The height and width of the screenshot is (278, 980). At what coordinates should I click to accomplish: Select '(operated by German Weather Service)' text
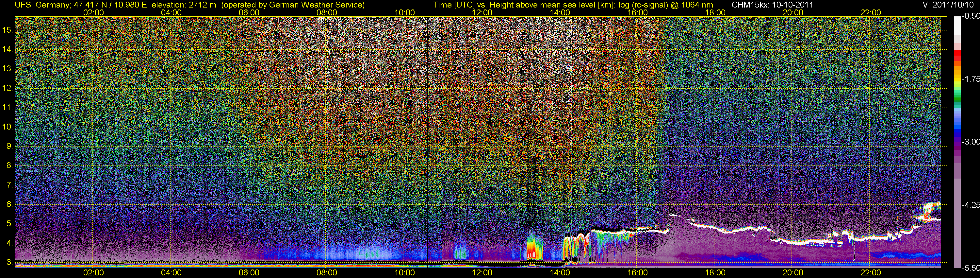[x=293, y=5]
